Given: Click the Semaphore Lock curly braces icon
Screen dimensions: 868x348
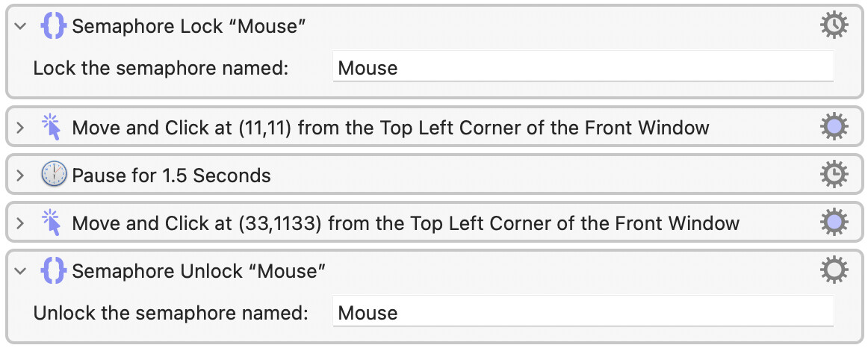Looking at the screenshot, I should coord(54,26).
